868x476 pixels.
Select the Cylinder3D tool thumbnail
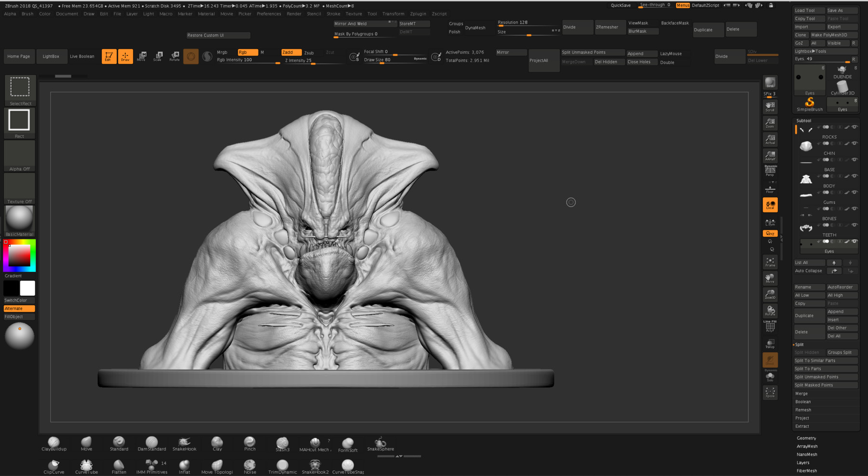842,86
